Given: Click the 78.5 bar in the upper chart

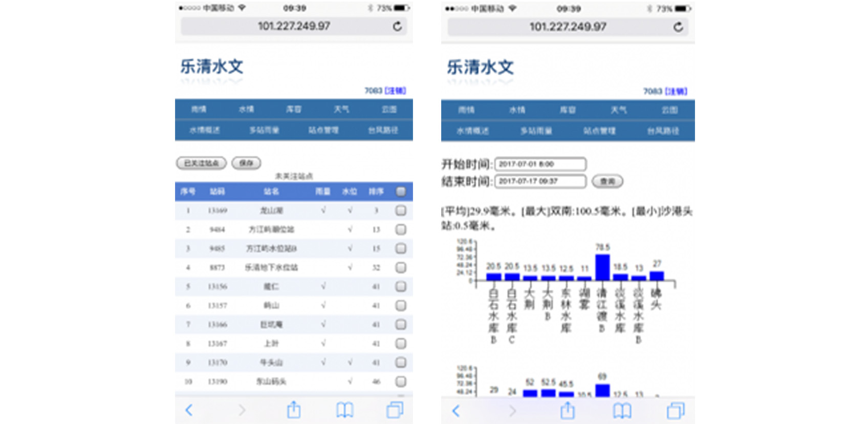Looking at the screenshot, I should pyautogui.click(x=602, y=267).
